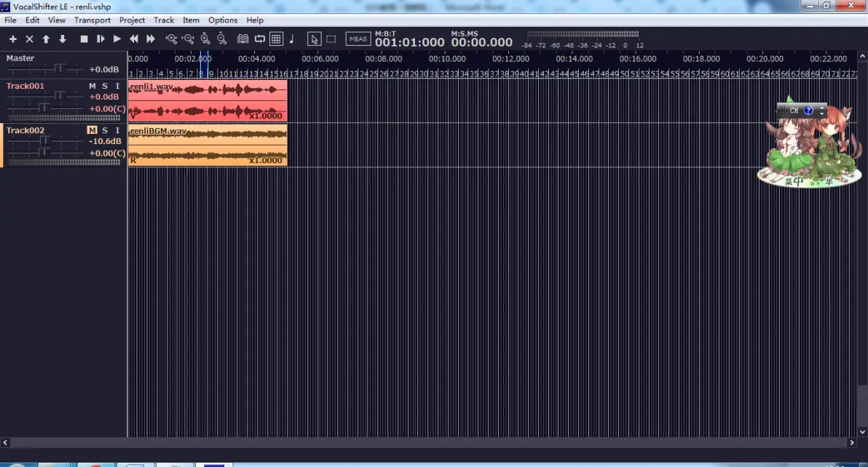Open the File menu

[10, 20]
